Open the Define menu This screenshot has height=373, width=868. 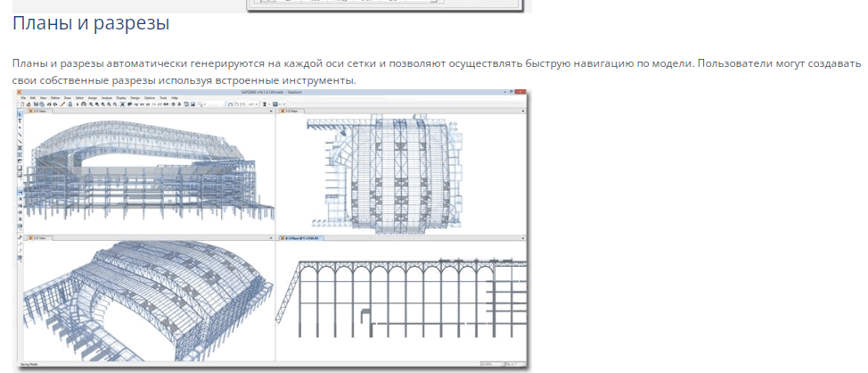(54, 97)
